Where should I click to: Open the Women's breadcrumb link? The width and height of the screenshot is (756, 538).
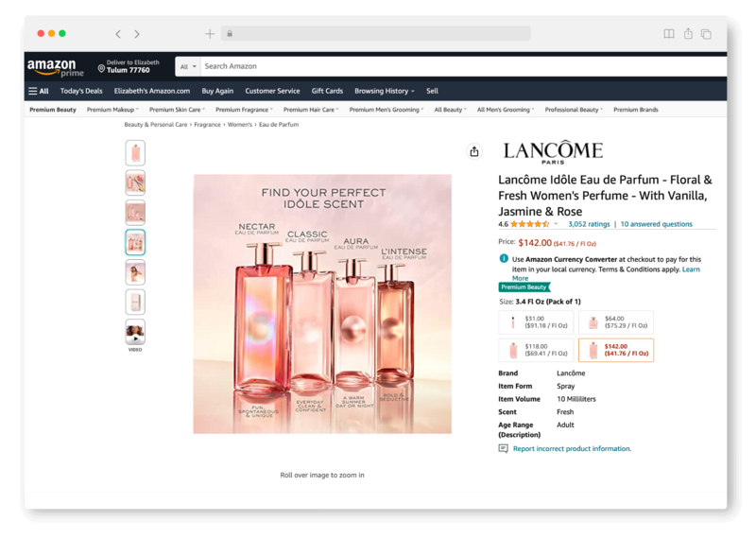tap(240, 125)
